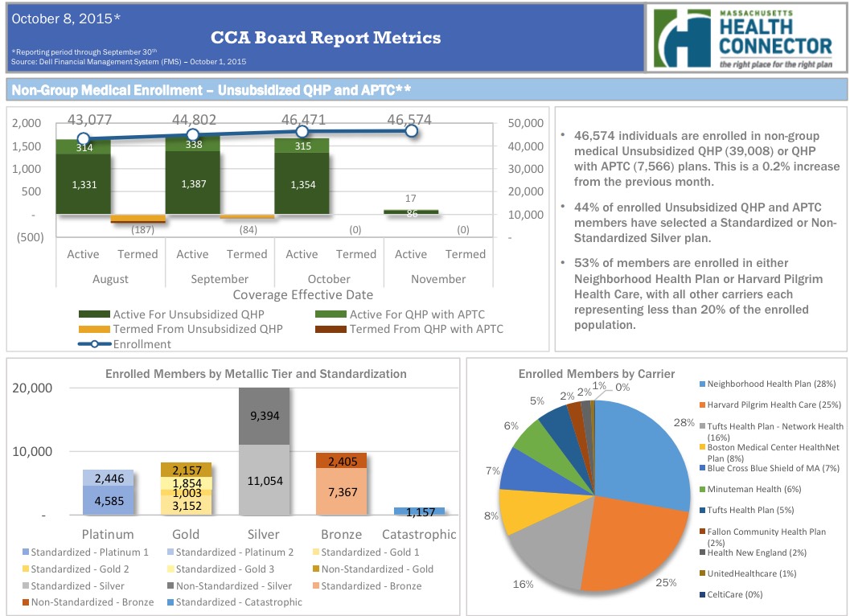Click the Massachusetts Health Connector logo
The image size is (850, 616).
tap(745, 39)
